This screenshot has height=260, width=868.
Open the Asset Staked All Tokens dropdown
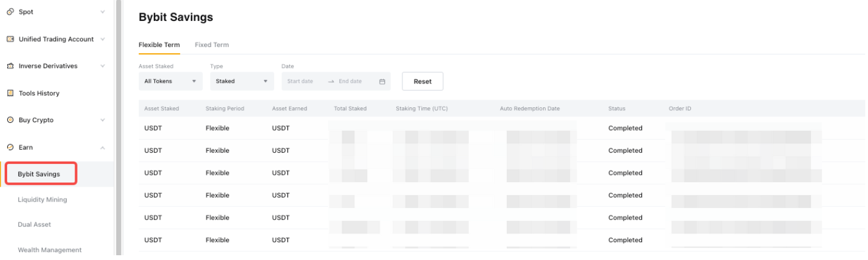[170, 82]
